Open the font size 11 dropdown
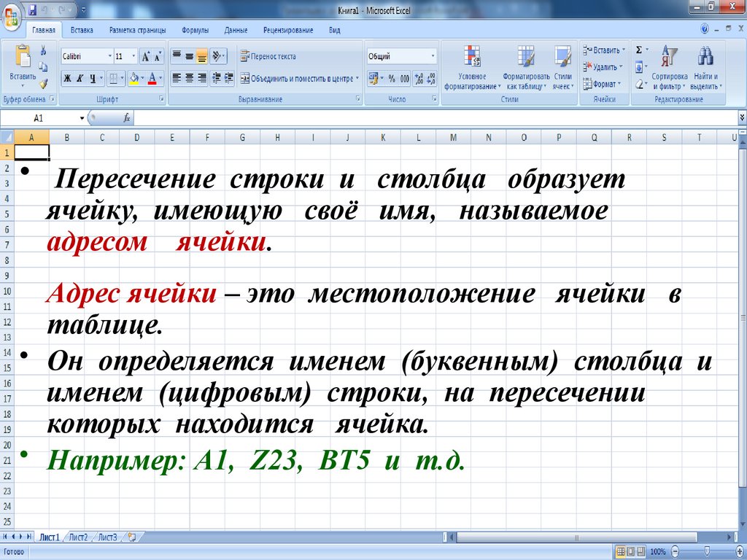 pos(133,56)
